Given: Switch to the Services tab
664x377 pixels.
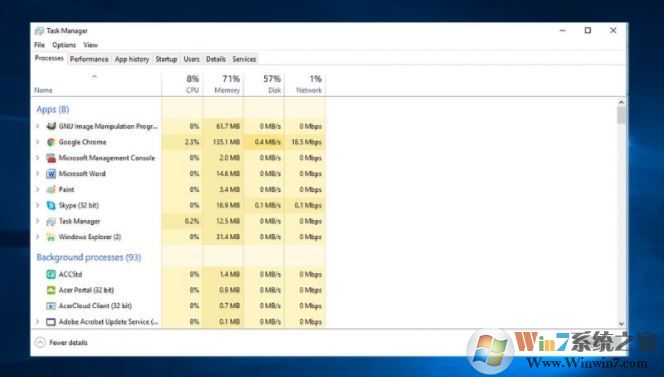Looking at the screenshot, I should tap(244, 59).
